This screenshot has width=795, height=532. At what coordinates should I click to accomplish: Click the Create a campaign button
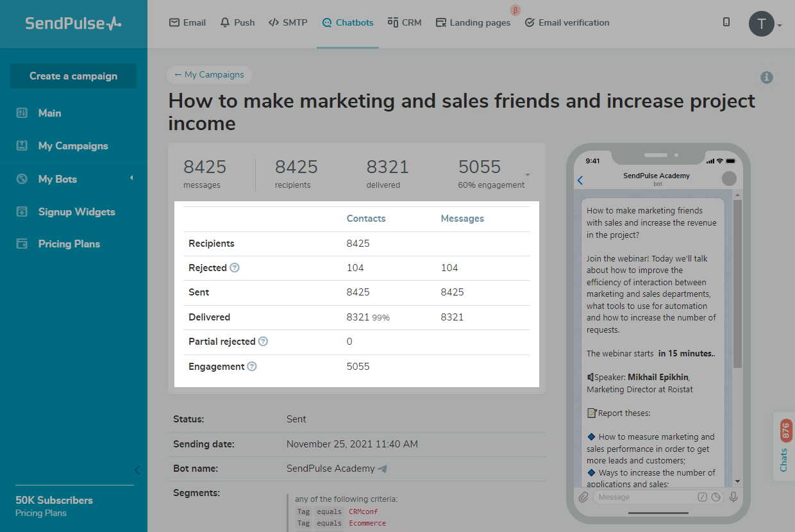tap(73, 76)
